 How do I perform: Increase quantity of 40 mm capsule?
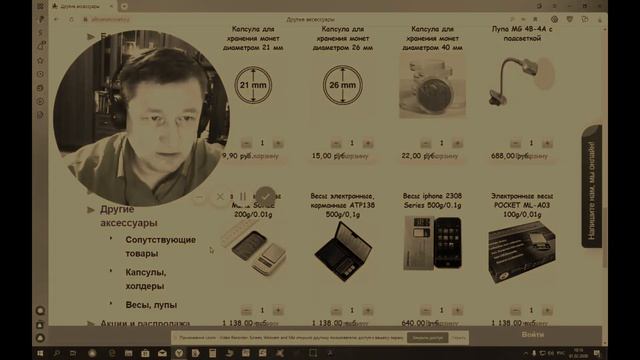[457, 143]
